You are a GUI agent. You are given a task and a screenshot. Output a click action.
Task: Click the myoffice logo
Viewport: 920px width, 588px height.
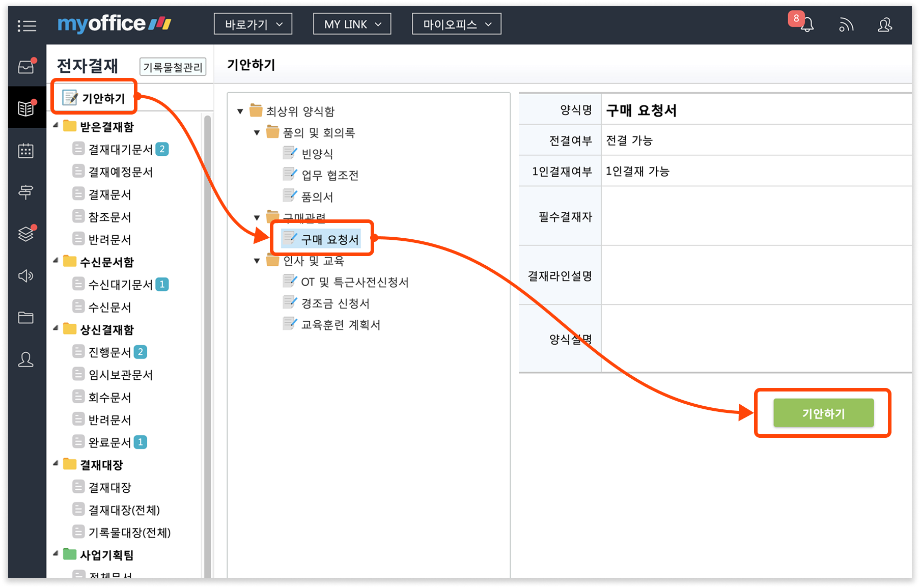pyautogui.click(x=114, y=24)
